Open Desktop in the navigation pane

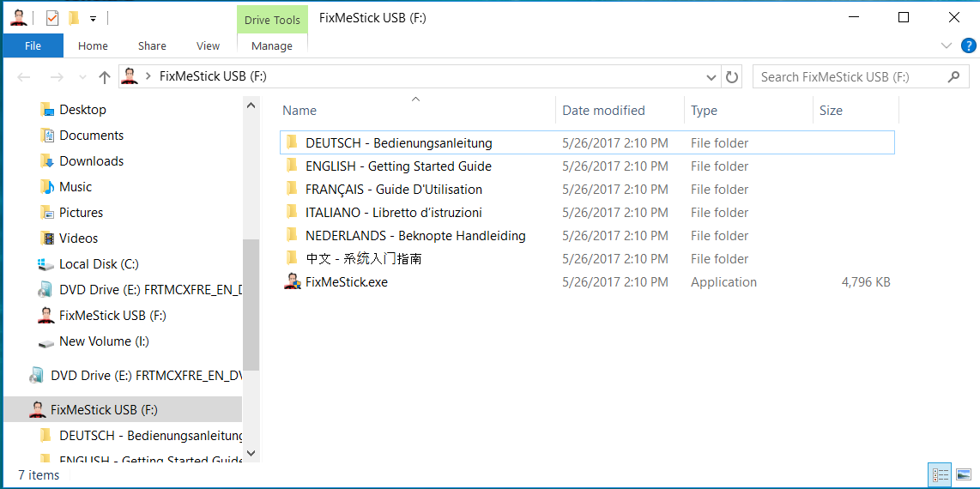82,109
